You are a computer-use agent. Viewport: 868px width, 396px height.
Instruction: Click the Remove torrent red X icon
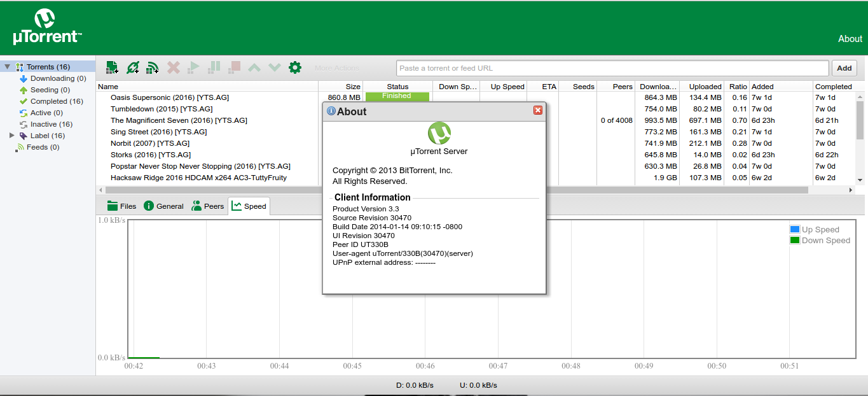pos(173,67)
